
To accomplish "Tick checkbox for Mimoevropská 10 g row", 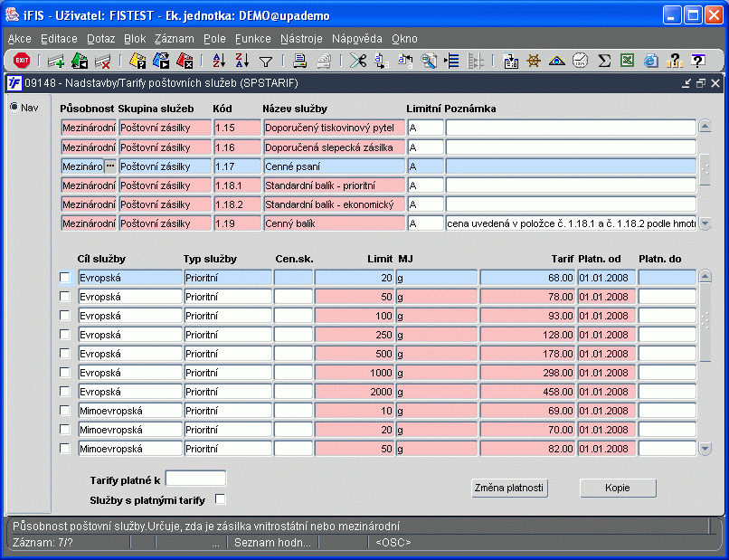I will coord(65,411).
